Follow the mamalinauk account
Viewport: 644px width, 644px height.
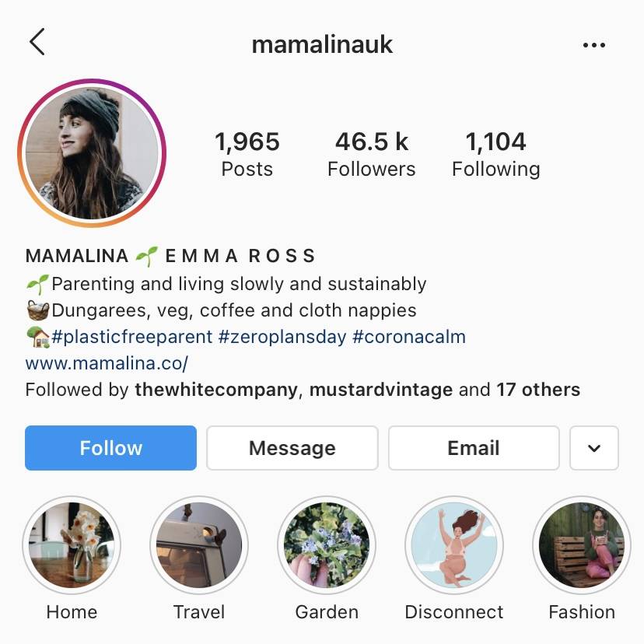pyautogui.click(x=111, y=448)
